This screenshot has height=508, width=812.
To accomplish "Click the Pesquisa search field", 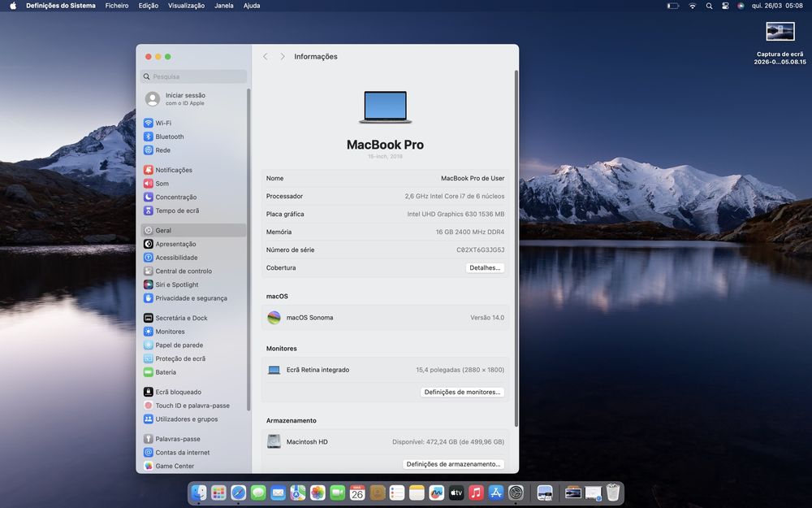I will [193, 76].
